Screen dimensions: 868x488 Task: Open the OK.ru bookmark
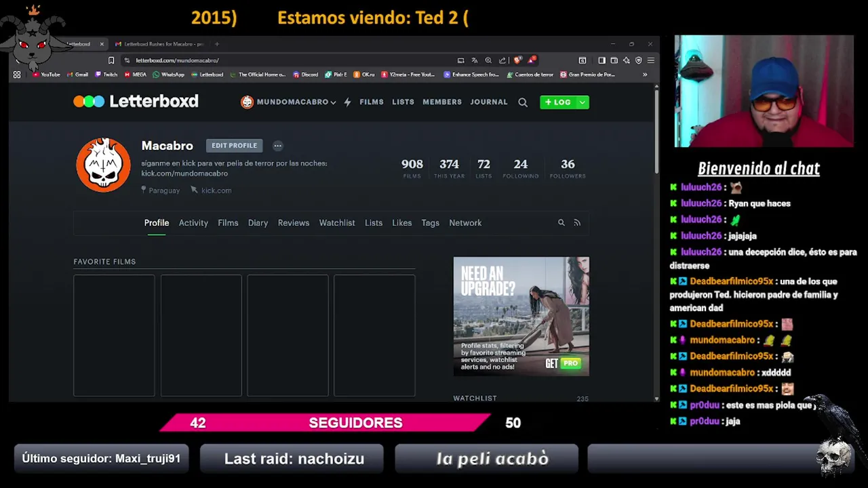coord(364,75)
